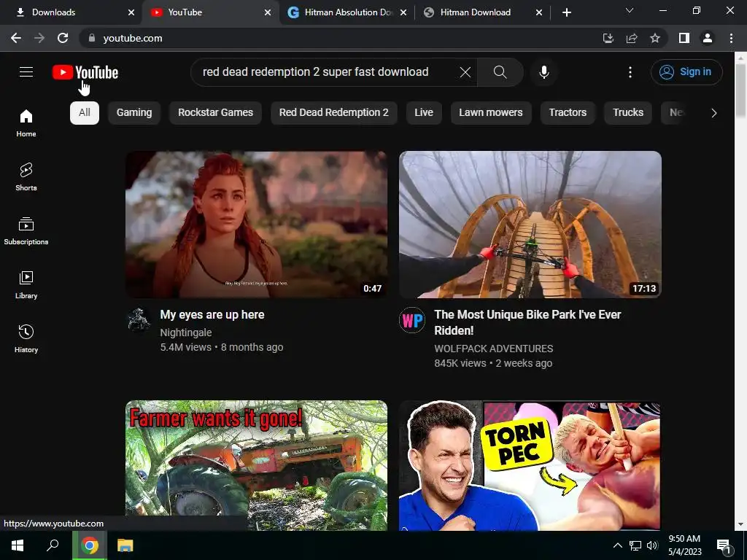Image resolution: width=747 pixels, height=560 pixels.
Task: Click the browser forward arrow
Action: click(x=39, y=38)
